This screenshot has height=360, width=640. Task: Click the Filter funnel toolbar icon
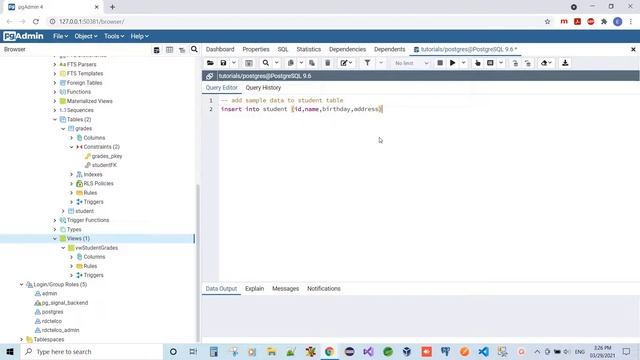tap(367, 63)
